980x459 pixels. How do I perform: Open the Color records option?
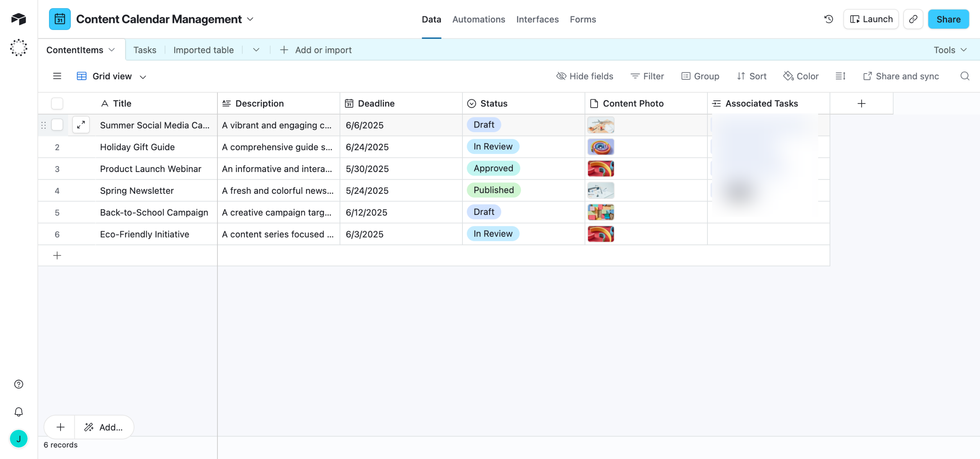[801, 76]
